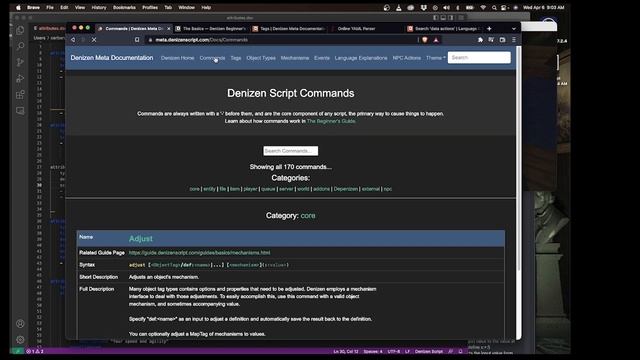The height and width of the screenshot is (360, 640).
Task: Jump to entity category link
Action: 209,189
